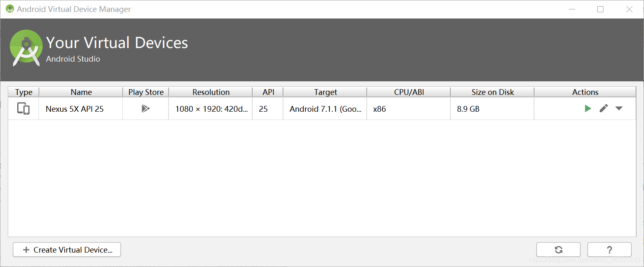644x267 pixels.
Task: Click the Actions column header
Action: pyautogui.click(x=585, y=92)
